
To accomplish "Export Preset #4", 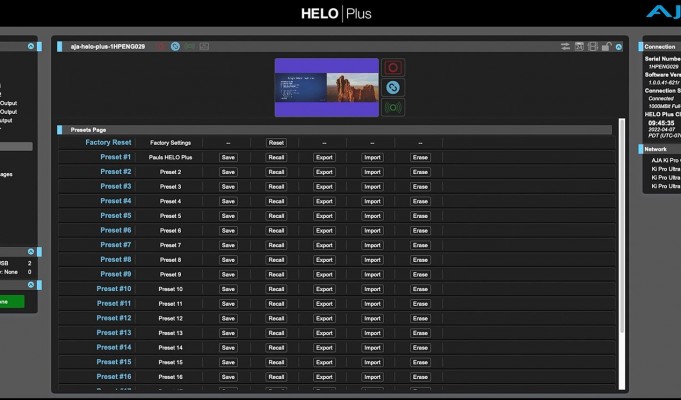I will pos(324,202).
